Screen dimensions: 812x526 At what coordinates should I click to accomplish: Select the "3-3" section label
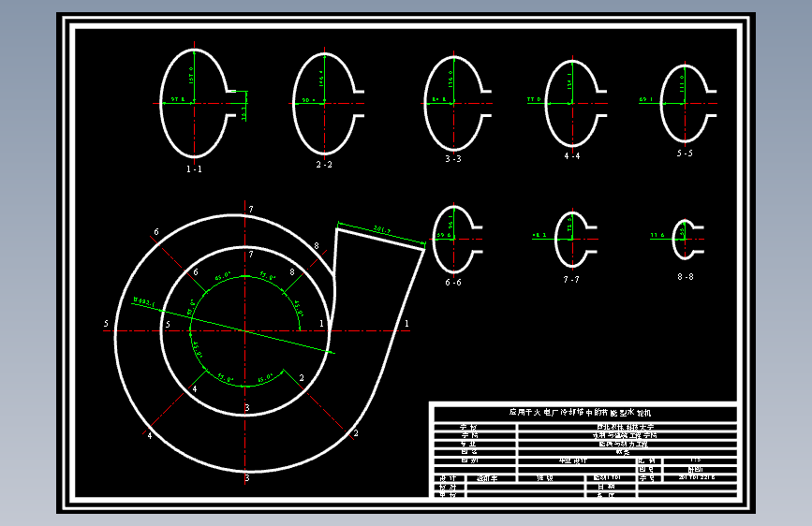point(453,159)
